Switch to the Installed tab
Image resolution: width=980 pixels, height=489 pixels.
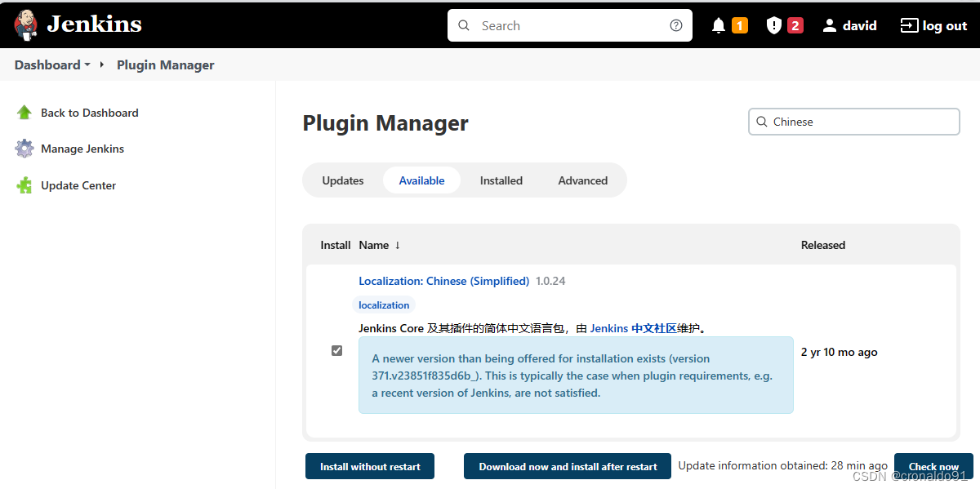click(501, 180)
